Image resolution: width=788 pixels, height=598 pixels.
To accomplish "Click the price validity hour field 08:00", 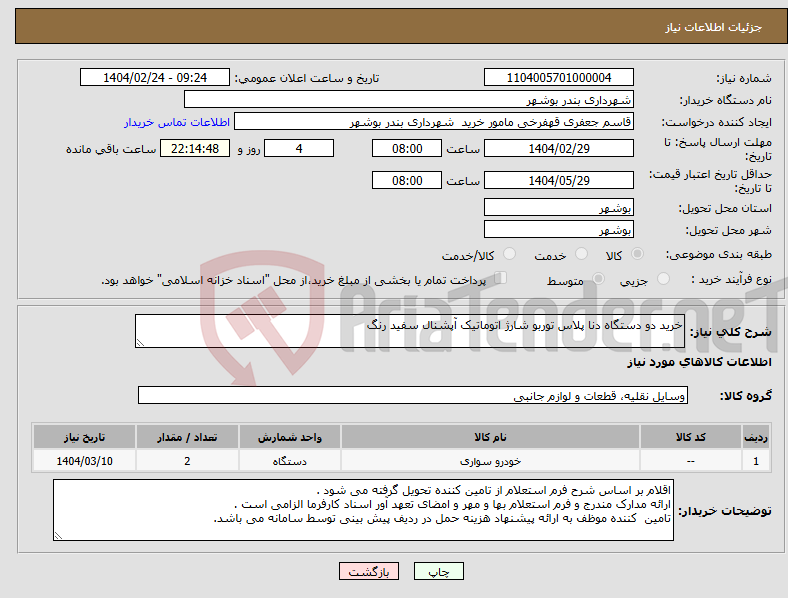I will 407,180.
